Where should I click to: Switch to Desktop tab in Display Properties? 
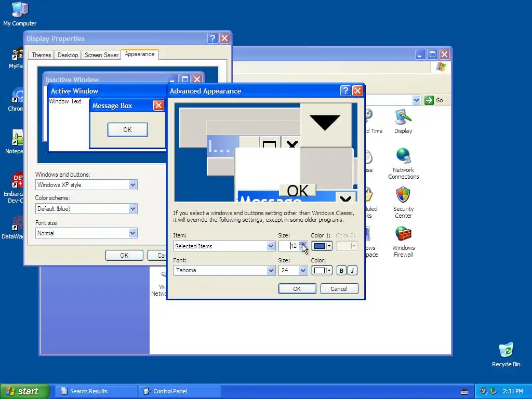pos(68,55)
